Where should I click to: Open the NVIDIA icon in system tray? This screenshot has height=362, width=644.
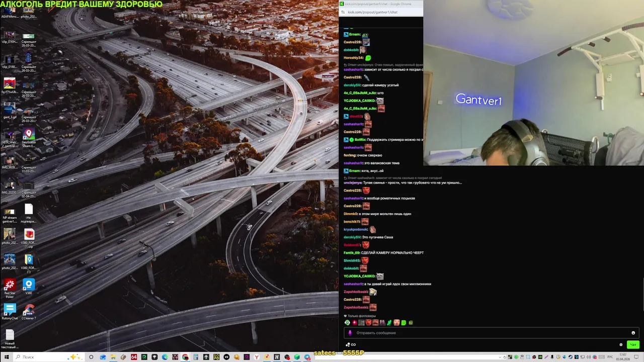point(540,357)
